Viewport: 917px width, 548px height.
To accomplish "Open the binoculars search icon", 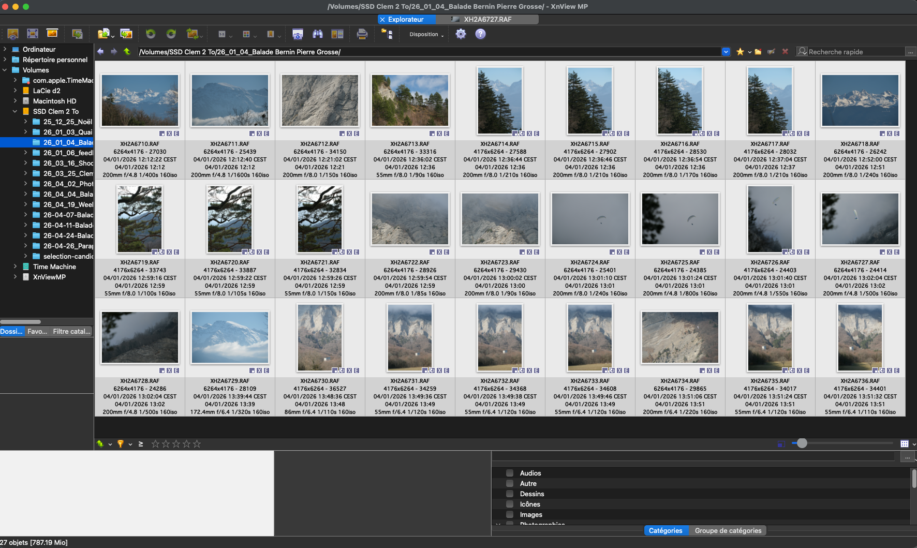I will pyautogui.click(x=318, y=34).
